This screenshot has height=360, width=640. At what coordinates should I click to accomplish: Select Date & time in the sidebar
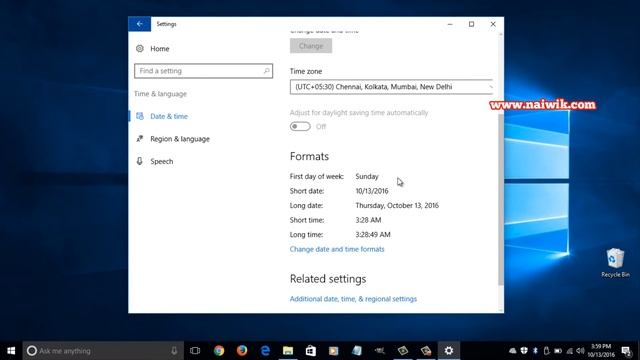[x=169, y=116]
